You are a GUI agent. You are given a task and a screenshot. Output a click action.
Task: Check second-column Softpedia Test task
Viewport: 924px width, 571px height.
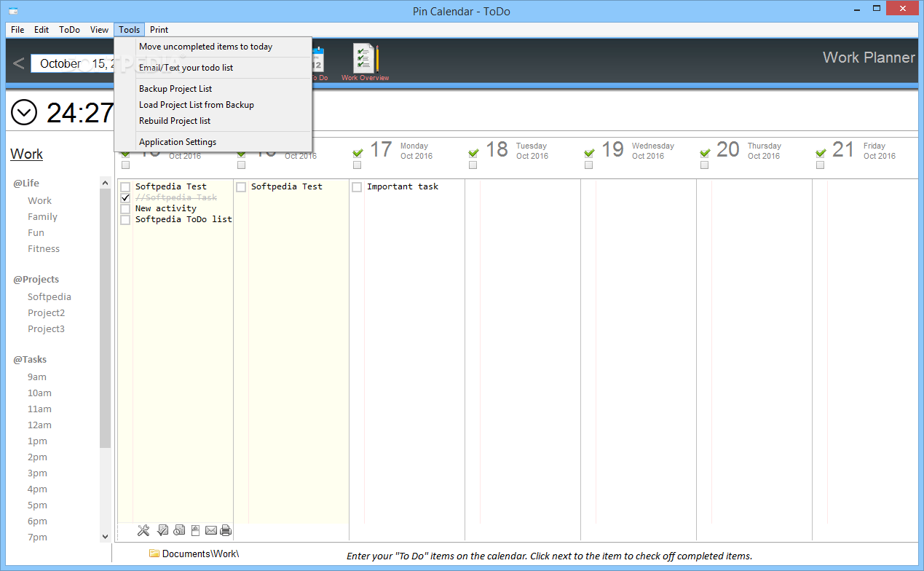click(x=241, y=187)
